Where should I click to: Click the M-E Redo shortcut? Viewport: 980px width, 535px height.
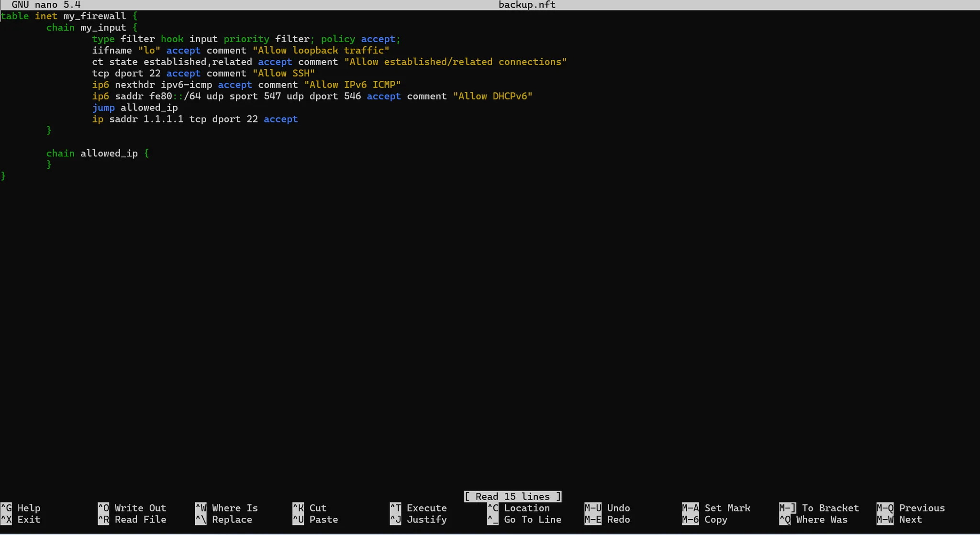pos(607,519)
